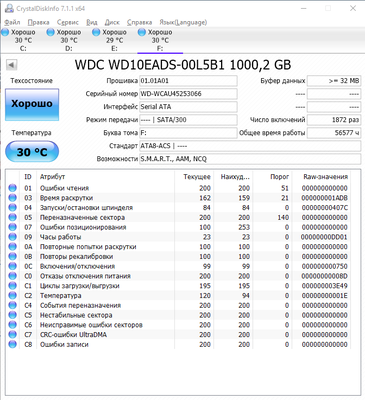The height and width of the screenshot is (400, 365).
Task: Click the Режим передачи field SATA/300
Action: [x=188, y=120]
